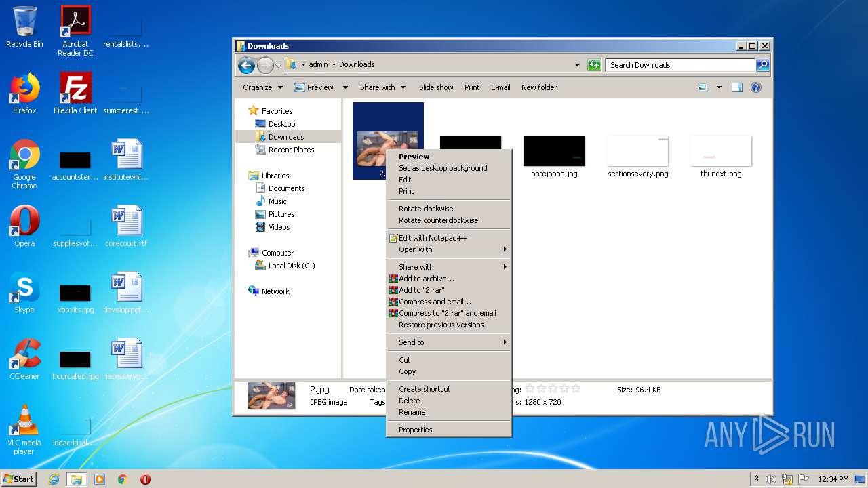Open Recent Places in navigation pane
The width and height of the screenshot is (868, 488).
tap(291, 150)
